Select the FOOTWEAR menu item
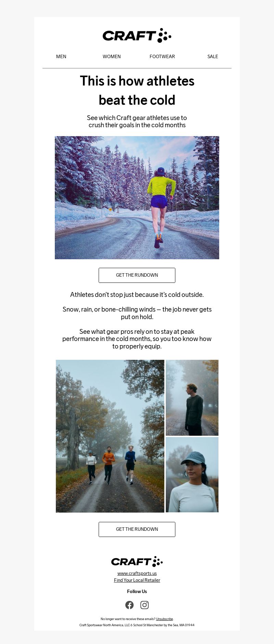The width and height of the screenshot is (274, 644). [x=162, y=56]
